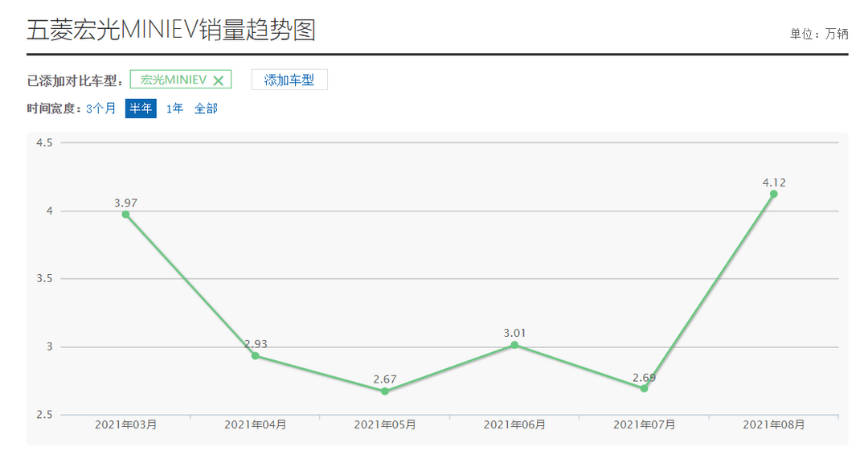Click the 4.5 y-axis value
This screenshot has height=459, width=868.
44,143
